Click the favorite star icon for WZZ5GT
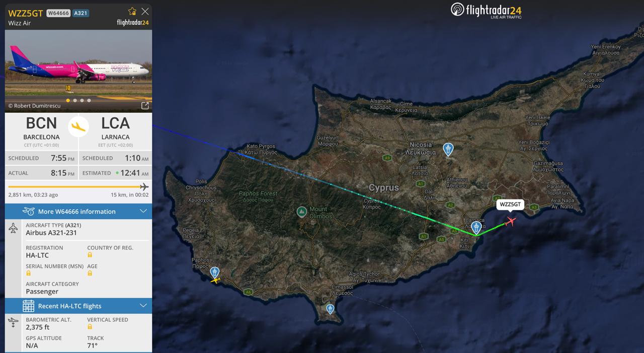This screenshot has height=353, width=644. 132,11
